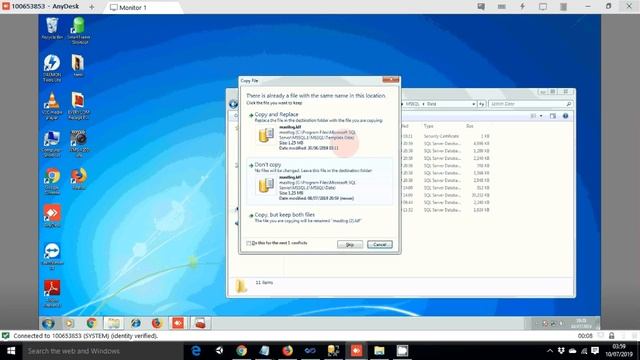Viewport: 640px width, 360px height.
Task: Open AnyDesk shortcut on remote desktop
Action: 52,216
